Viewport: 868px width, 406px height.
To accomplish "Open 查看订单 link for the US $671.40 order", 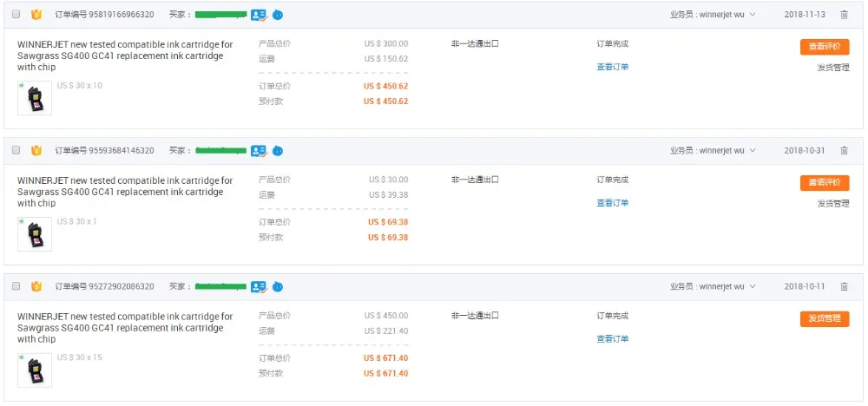I will [x=612, y=339].
